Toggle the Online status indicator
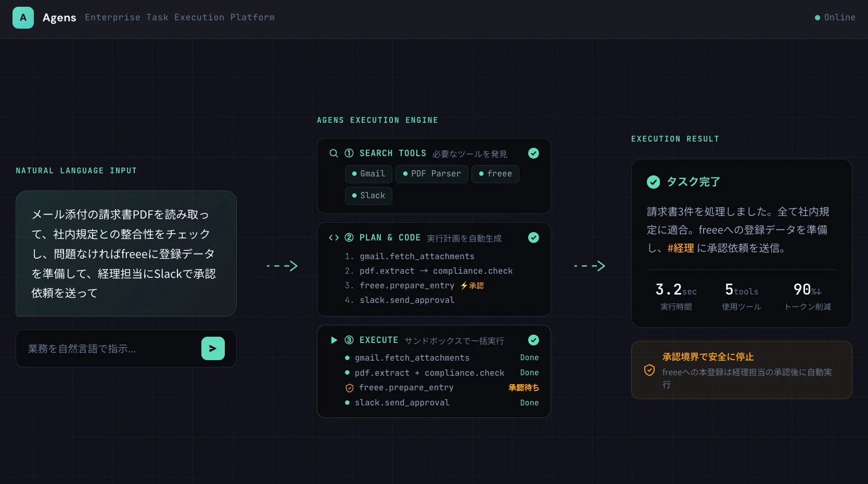This screenshot has width=868, height=484. (834, 17)
